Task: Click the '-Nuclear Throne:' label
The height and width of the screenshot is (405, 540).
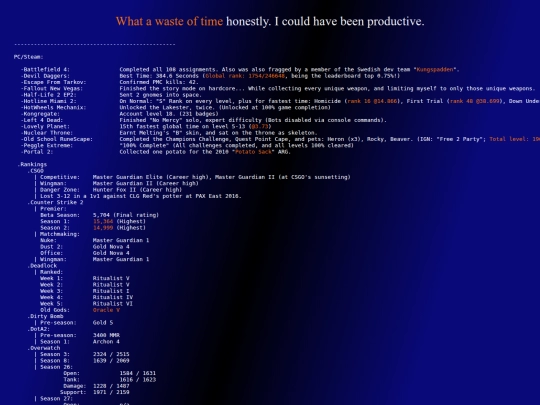Action: (47, 133)
